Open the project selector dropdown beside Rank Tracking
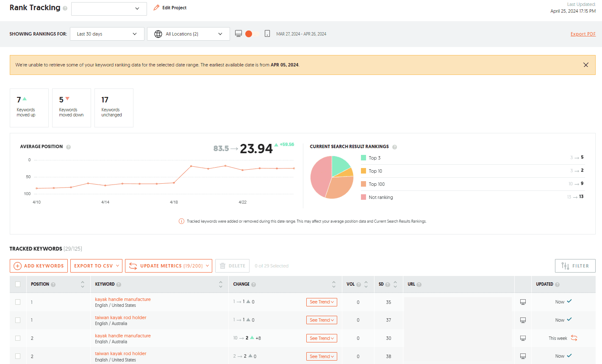The height and width of the screenshot is (364, 602). [x=109, y=8]
